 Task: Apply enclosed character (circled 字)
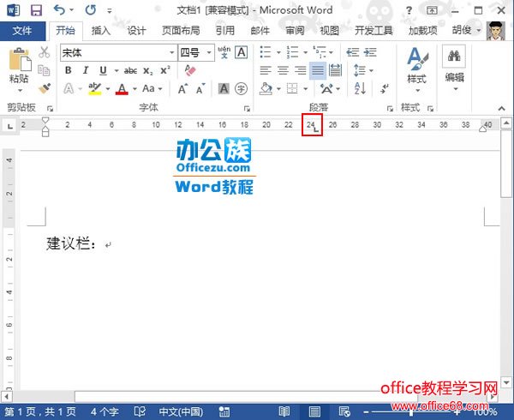coord(242,88)
